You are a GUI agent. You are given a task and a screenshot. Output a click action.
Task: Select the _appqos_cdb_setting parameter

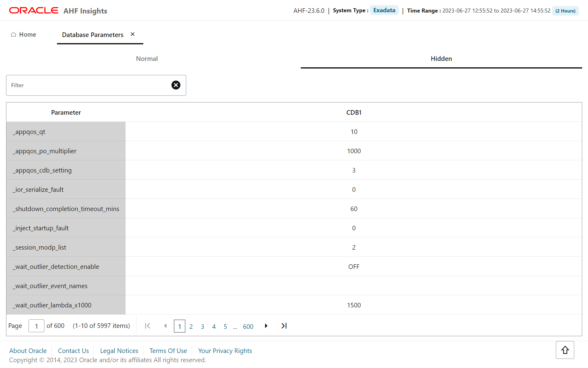click(66, 170)
